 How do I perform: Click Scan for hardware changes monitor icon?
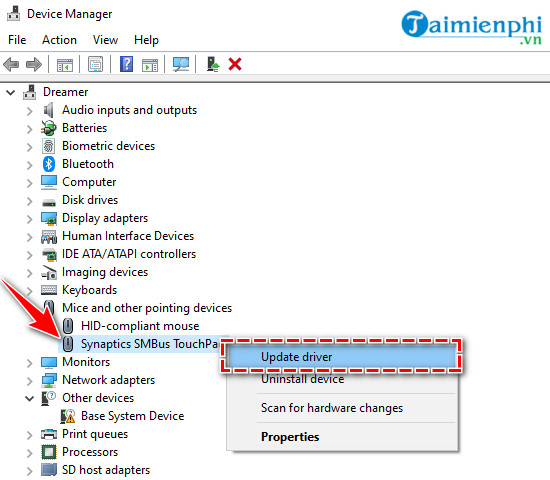(x=181, y=64)
